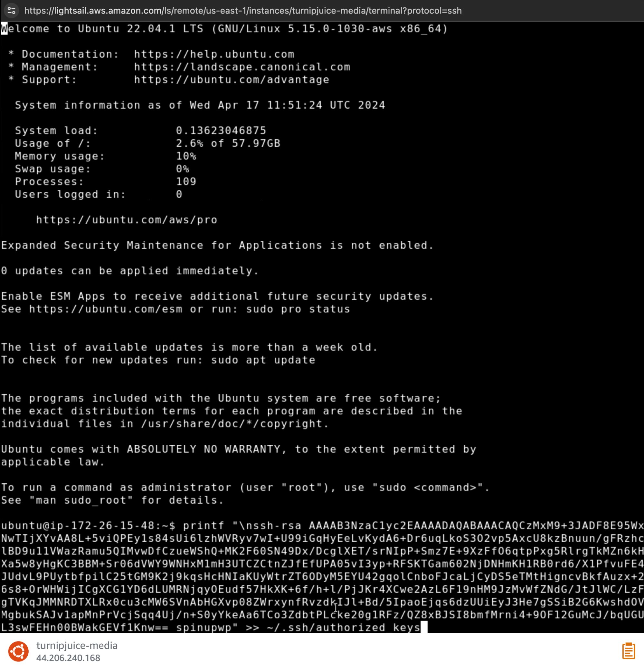Click the printf command after the prompt

click(203, 526)
